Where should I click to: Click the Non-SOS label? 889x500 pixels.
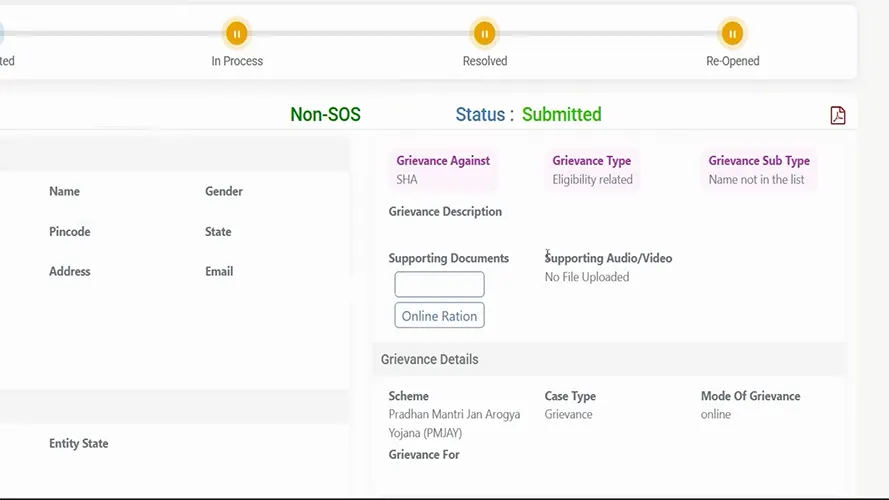325,115
